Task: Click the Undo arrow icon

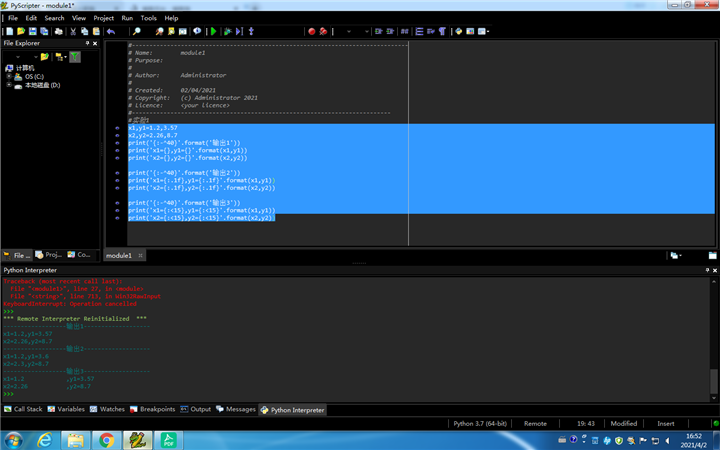Action: point(111,31)
